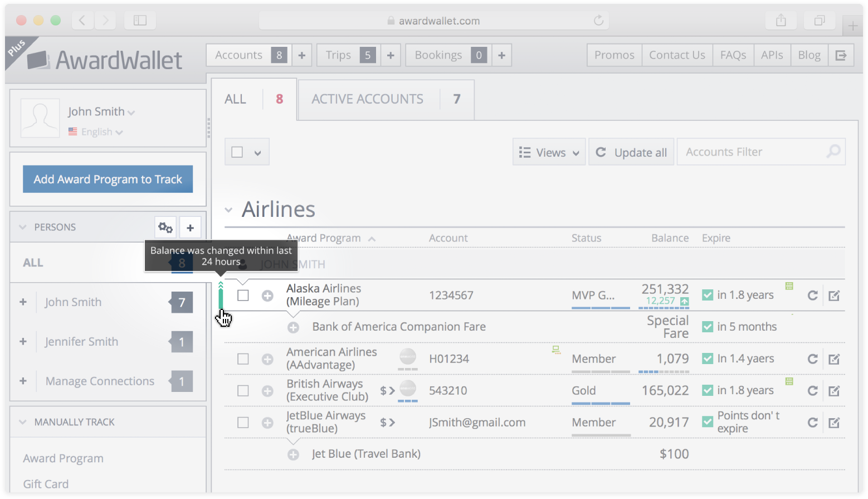
Task: Click in the Accounts Filter field
Action: (x=761, y=152)
